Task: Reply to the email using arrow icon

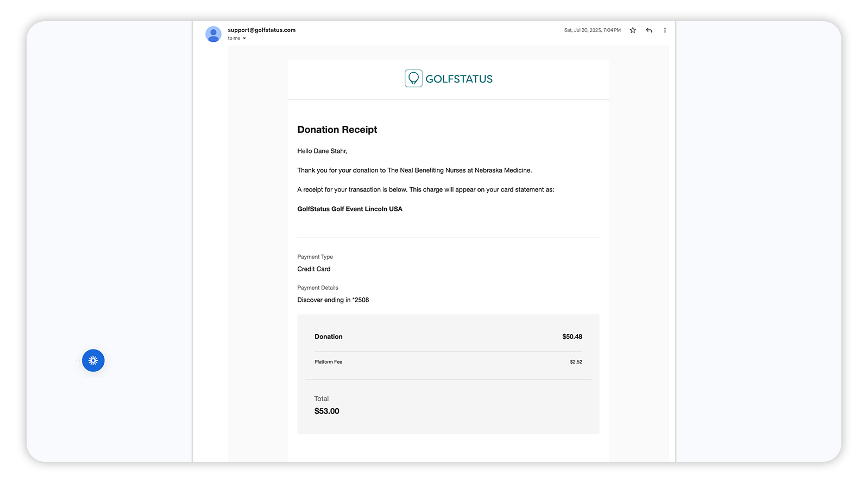Action: point(649,30)
